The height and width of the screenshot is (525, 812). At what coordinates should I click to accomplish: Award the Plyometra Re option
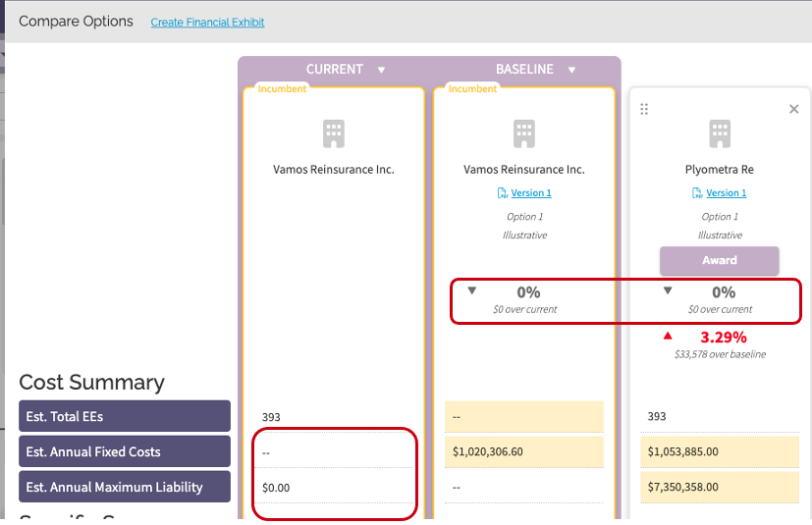coord(720,260)
